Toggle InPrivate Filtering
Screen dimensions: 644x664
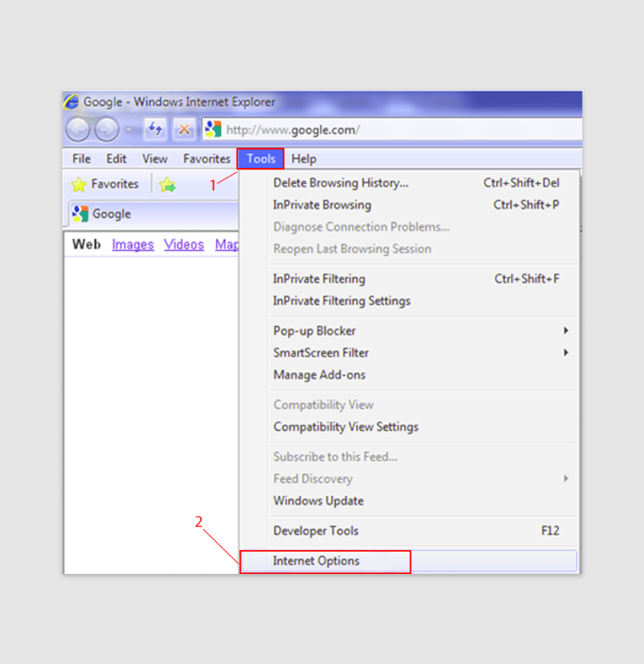coord(409,279)
